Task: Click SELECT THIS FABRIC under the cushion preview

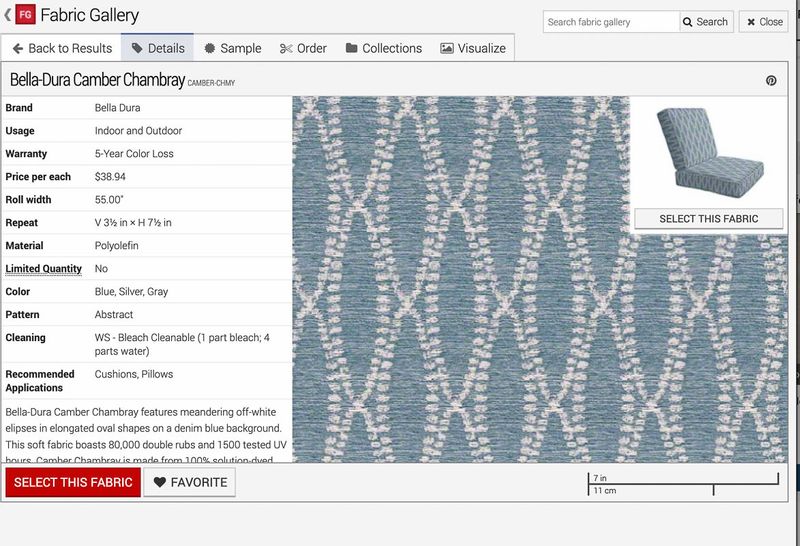Action: pyautogui.click(x=709, y=219)
